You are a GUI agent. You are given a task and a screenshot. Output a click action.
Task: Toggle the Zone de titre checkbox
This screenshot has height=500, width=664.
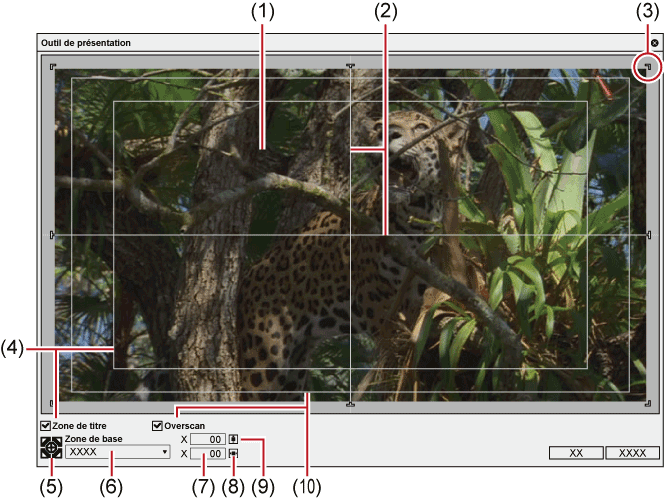click(x=45, y=425)
